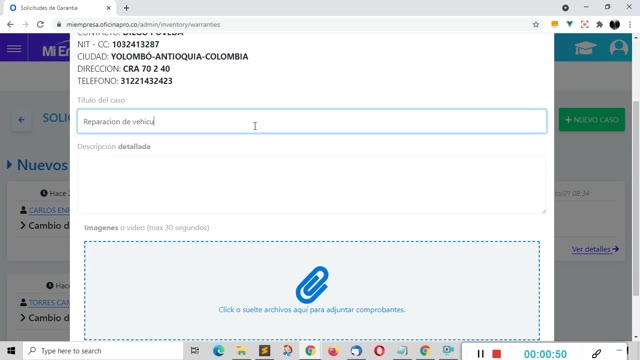Bookmark this page with the star icon
Screen dimensions: 640x360
coord(536,24)
